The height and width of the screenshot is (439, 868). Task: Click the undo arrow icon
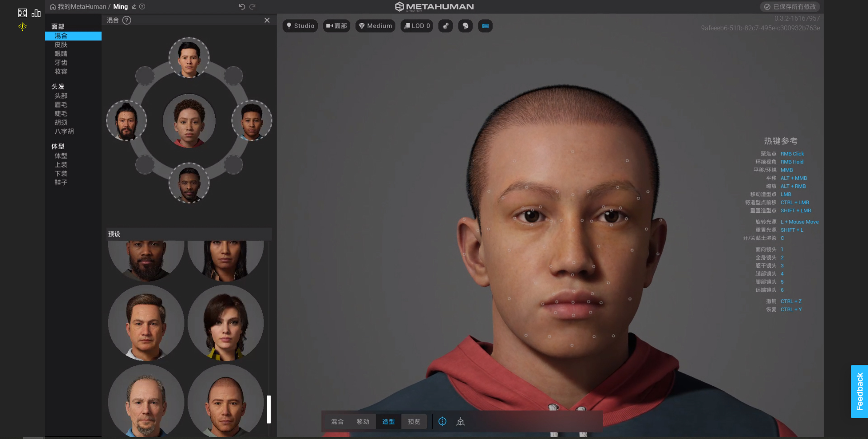(x=242, y=7)
